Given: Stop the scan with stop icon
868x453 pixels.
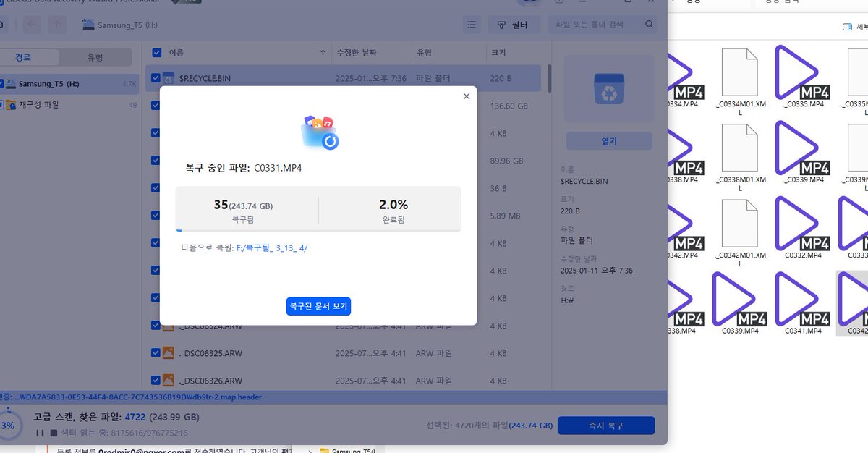Looking at the screenshot, I should click(54, 433).
